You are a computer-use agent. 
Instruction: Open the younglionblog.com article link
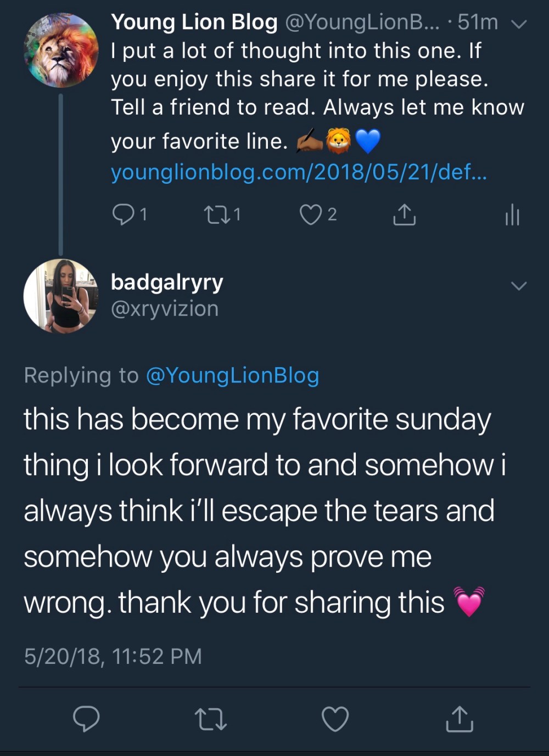[x=299, y=172]
